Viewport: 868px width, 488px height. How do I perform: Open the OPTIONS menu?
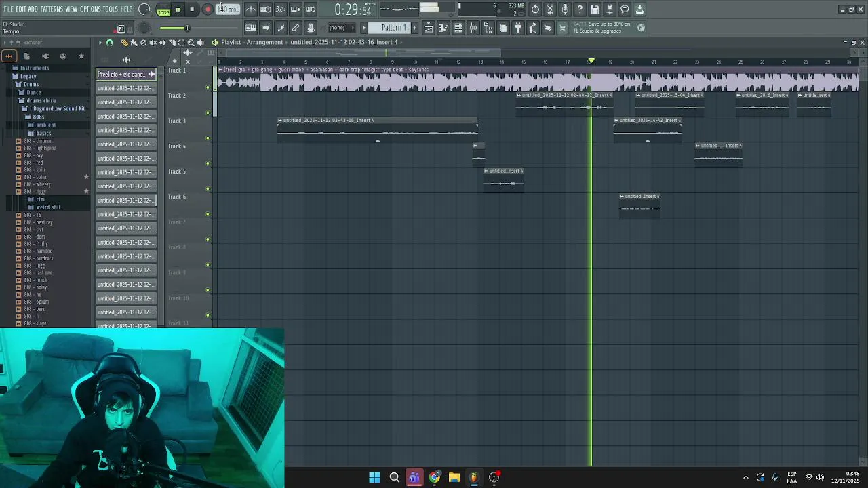point(90,9)
